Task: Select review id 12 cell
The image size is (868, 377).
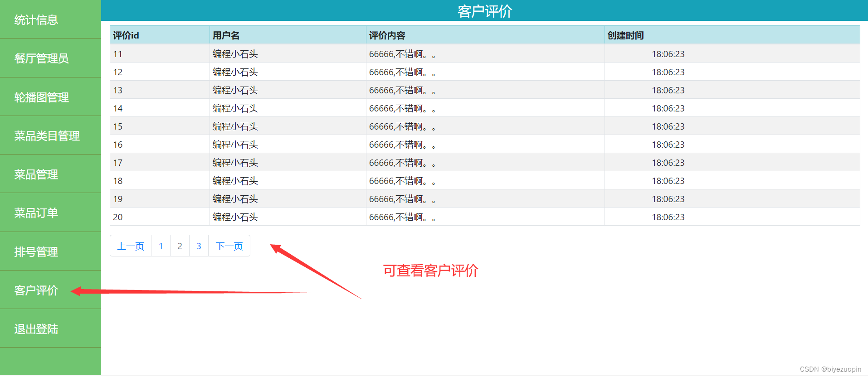Action: (x=160, y=72)
